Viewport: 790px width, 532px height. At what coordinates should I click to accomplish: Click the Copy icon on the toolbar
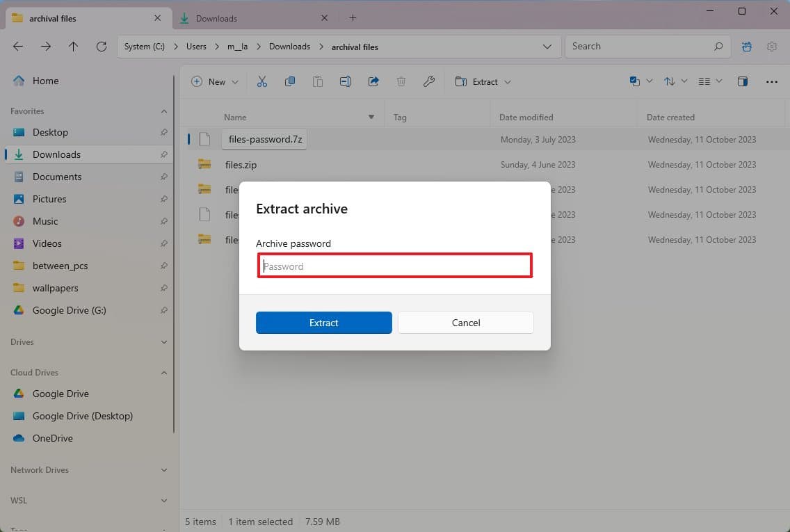[290, 81]
